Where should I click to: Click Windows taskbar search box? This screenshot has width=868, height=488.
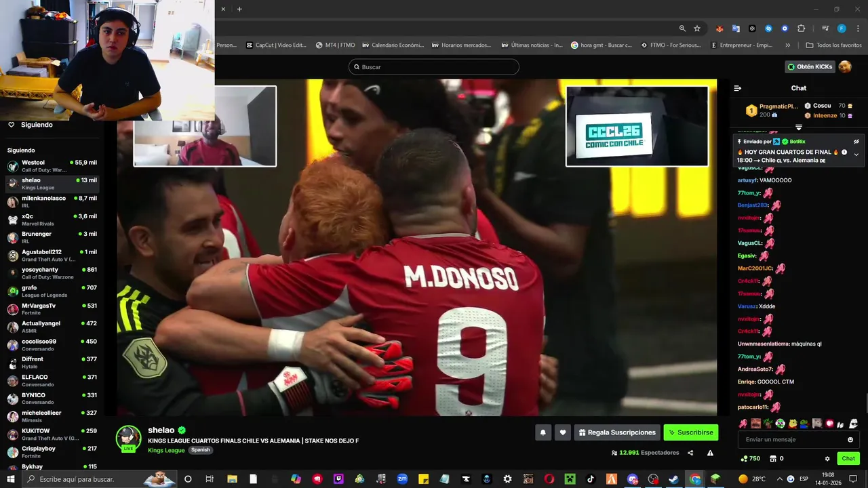point(100,479)
